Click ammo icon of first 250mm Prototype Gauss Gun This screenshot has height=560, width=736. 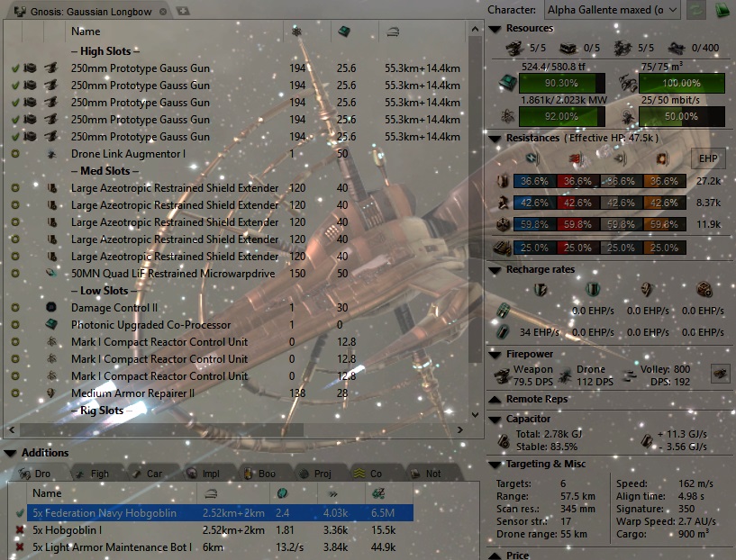(x=31, y=68)
